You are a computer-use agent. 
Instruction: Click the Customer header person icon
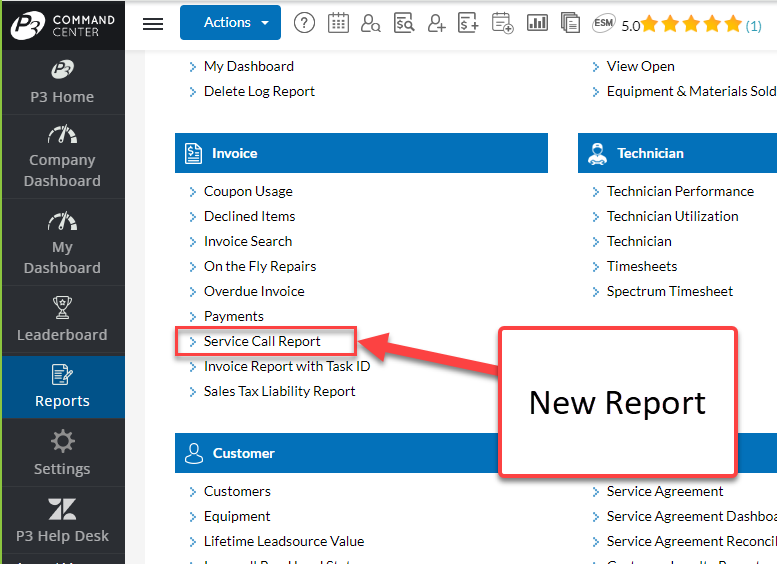[x=194, y=453]
